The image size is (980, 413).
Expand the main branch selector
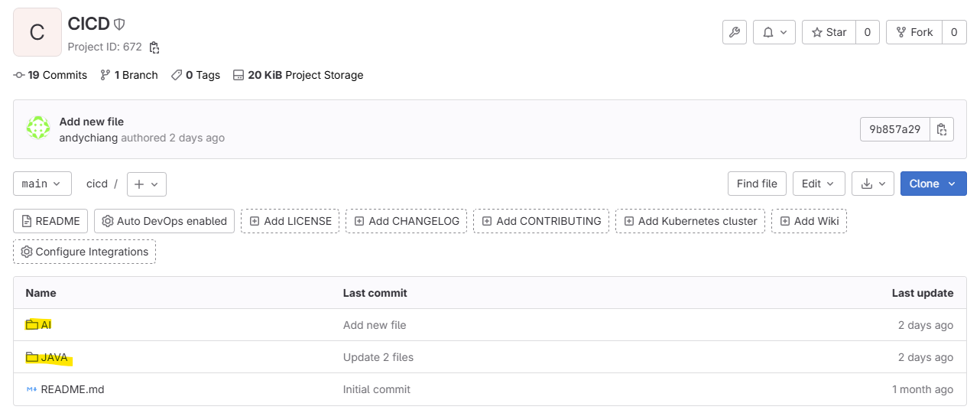(x=42, y=184)
